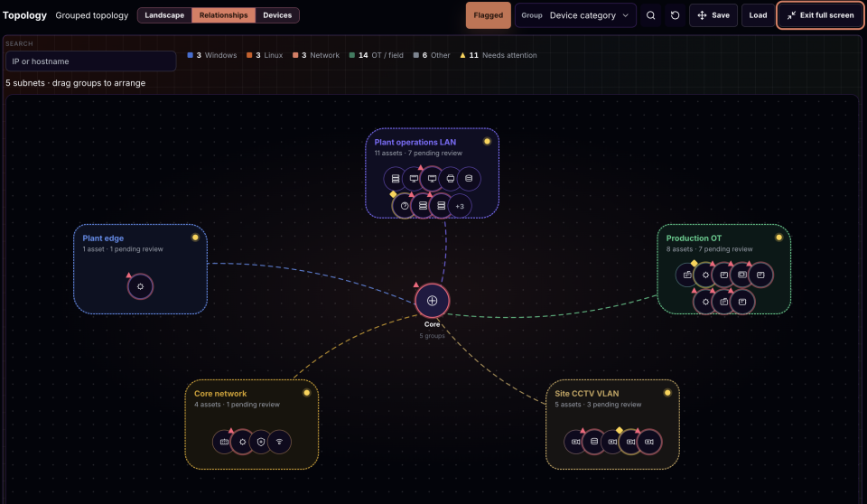Click the '5 groups' label under Core

(432, 336)
